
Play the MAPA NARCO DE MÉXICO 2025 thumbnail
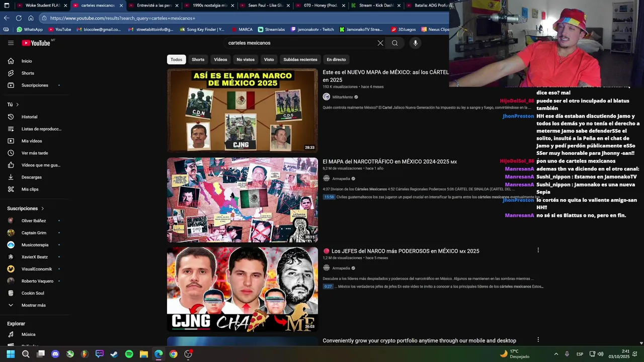pos(243,111)
